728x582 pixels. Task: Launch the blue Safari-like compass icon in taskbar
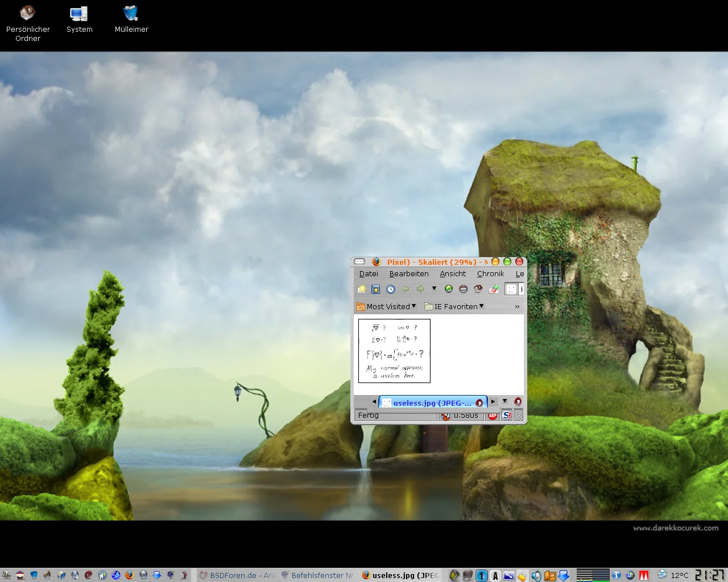point(102,575)
